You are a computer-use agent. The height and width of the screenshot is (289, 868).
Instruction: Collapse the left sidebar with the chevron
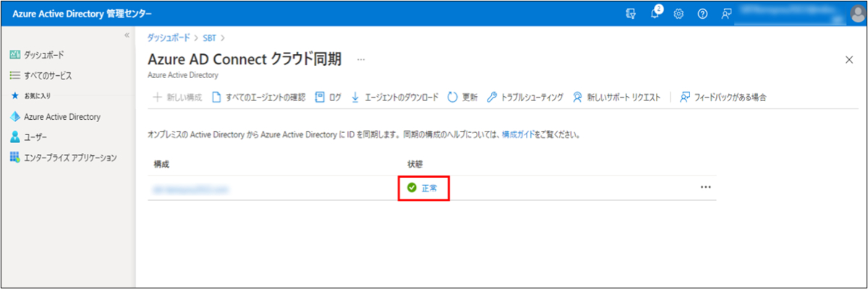[x=127, y=35]
